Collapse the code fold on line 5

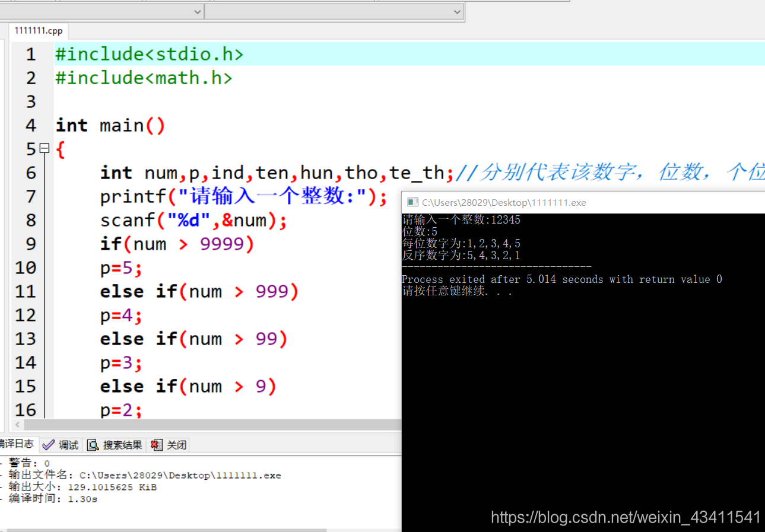pos(44,149)
